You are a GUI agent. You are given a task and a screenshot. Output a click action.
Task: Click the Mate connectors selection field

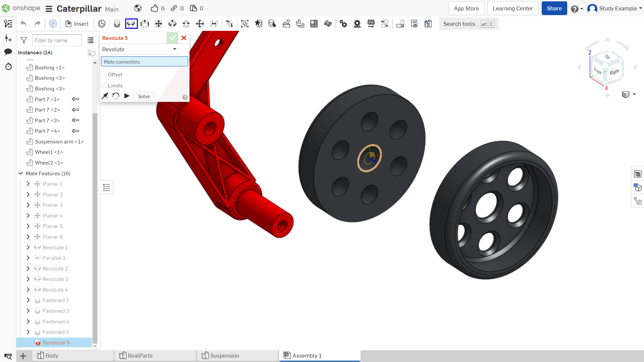point(145,62)
